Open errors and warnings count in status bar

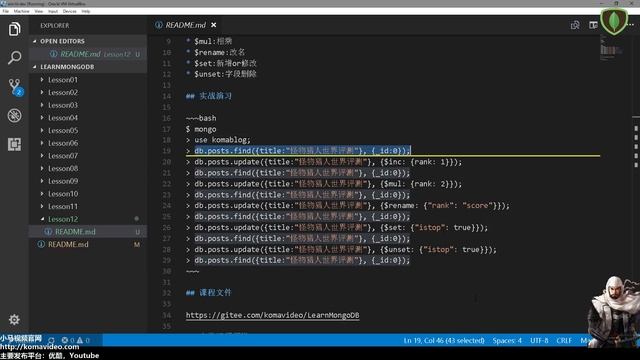[76, 340]
